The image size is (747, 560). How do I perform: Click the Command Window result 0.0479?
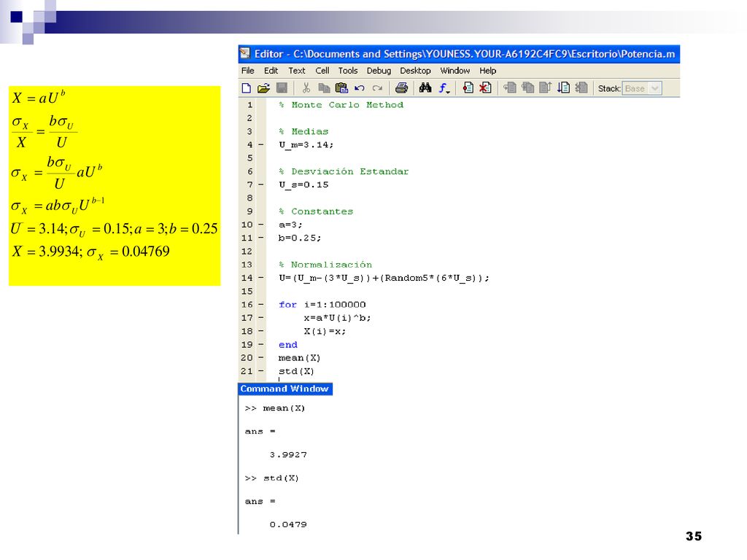(x=288, y=525)
